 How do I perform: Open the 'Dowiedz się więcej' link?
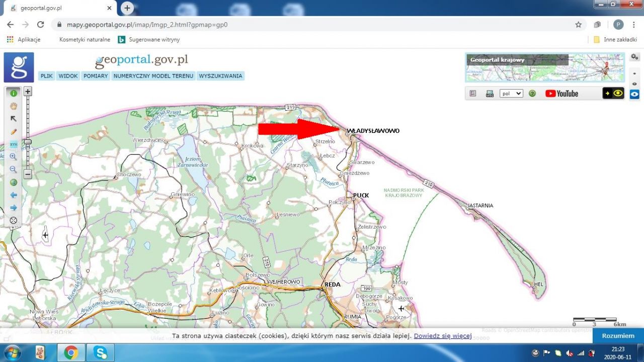[x=442, y=336]
